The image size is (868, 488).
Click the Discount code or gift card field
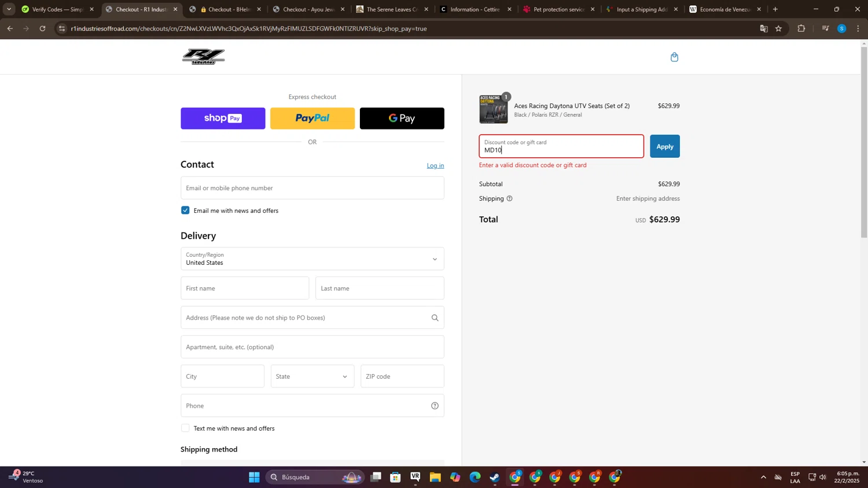click(561, 146)
